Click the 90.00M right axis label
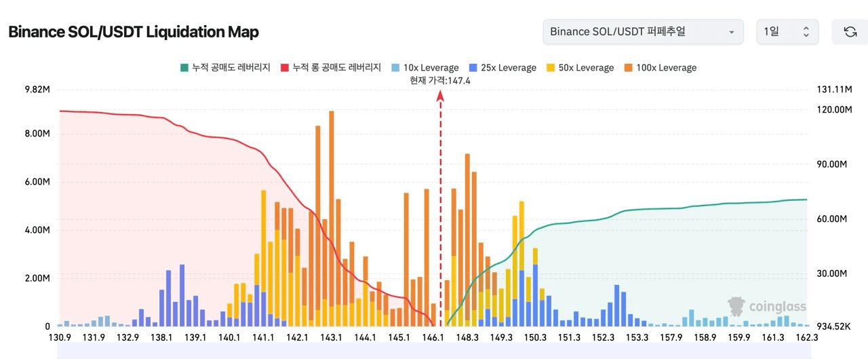Image resolution: width=868 pixels, height=359 pixels. 833,164
